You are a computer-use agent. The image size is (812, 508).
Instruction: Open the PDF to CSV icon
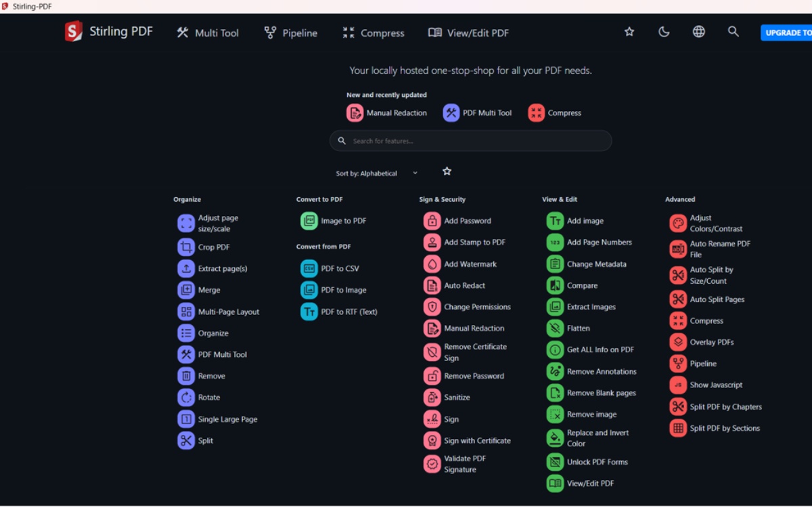[x=309, y=269]
